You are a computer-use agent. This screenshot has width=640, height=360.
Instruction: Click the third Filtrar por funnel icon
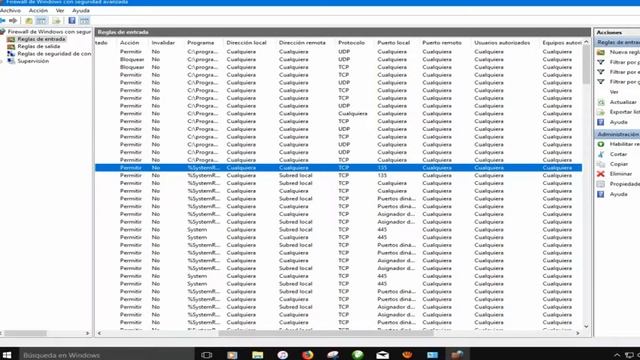pos(601,82)
